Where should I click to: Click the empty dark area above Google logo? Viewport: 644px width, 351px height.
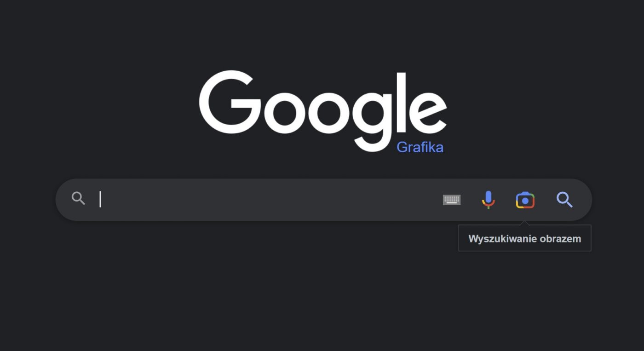point(322,32)
